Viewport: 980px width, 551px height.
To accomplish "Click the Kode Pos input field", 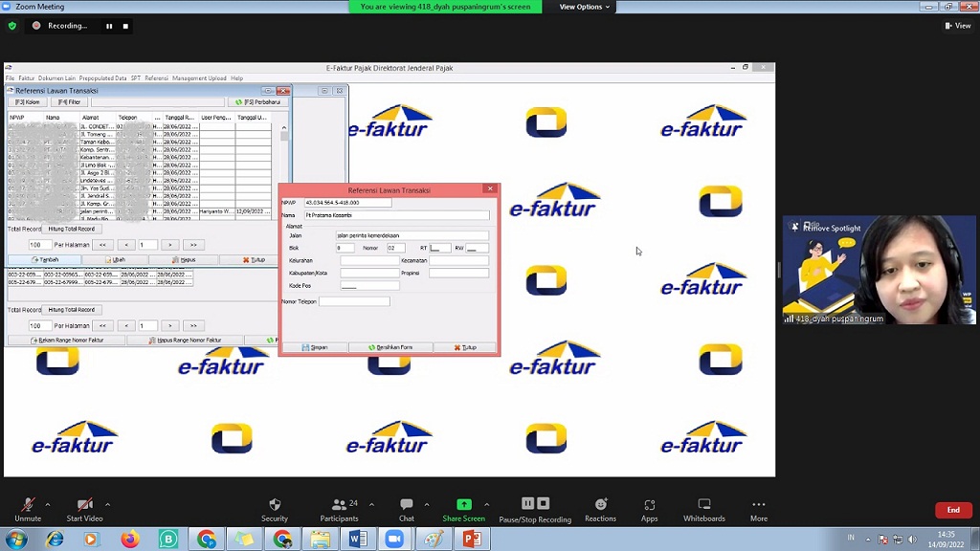I will (x=369, y=286).
